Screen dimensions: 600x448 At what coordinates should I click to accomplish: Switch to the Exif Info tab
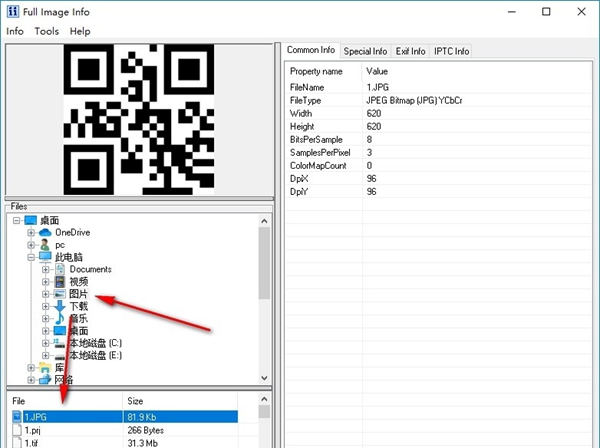point(410,51)
